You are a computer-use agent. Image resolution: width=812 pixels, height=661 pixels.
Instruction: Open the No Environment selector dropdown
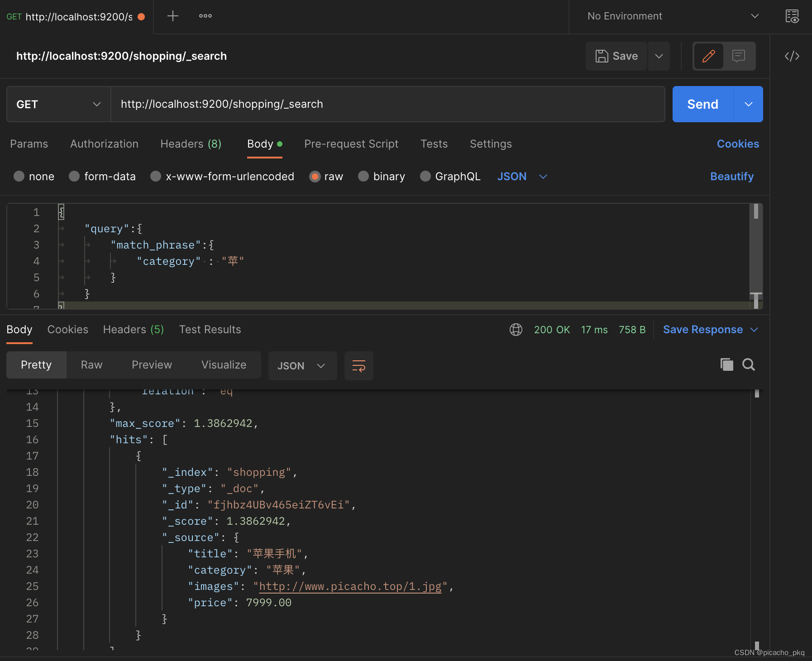673,16
